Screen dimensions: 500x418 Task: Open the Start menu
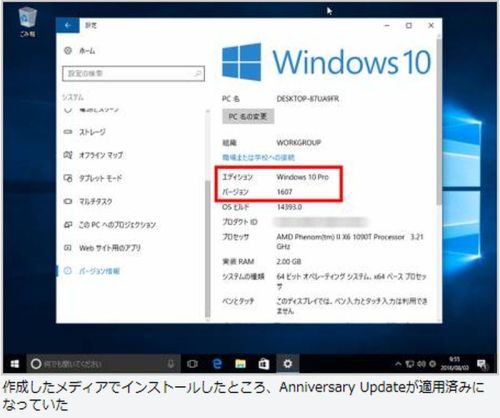click(x=15, y=364)
